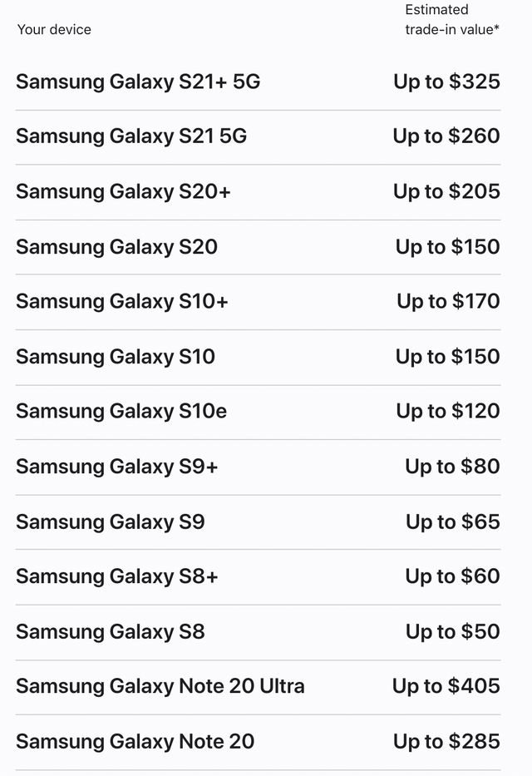Click the "Up to $325" trade-in value
This screenshot has width=532, height=776.
447,82
